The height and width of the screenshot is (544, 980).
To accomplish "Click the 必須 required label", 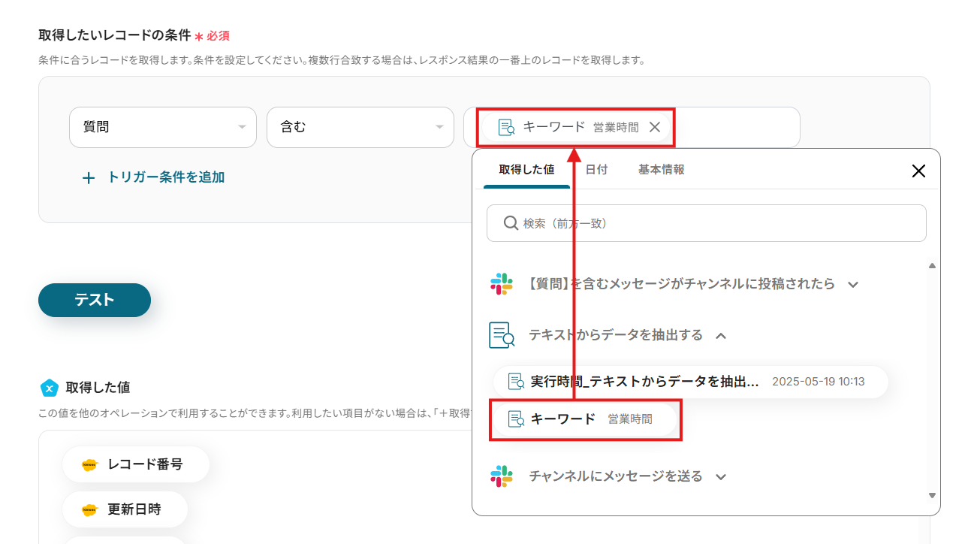I will tap(218, 35).
